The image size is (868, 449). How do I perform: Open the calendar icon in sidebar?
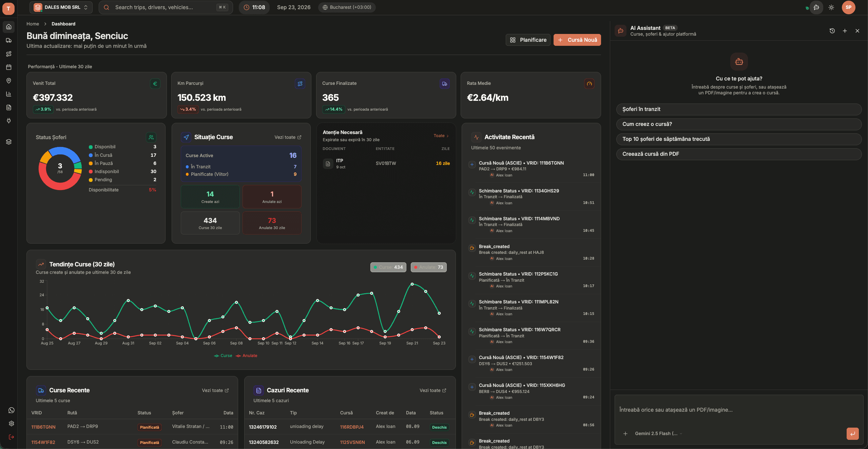[x=9, y=67]
